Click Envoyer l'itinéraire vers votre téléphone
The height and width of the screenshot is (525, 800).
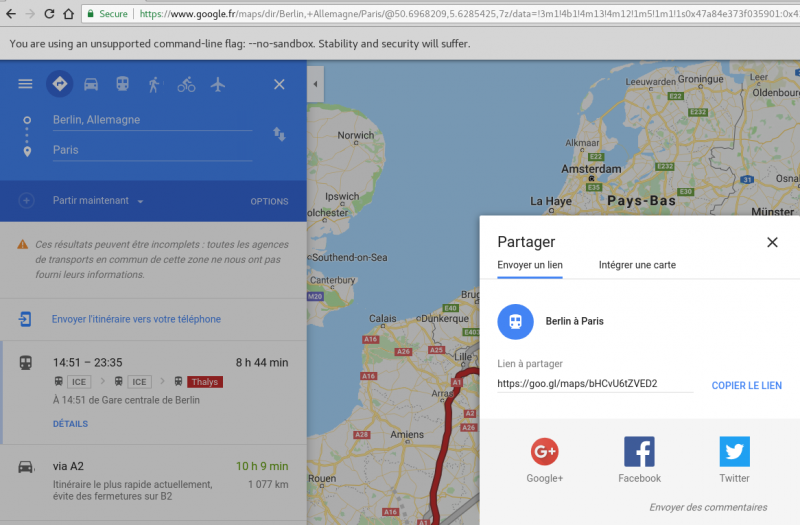tap(136, 319)
